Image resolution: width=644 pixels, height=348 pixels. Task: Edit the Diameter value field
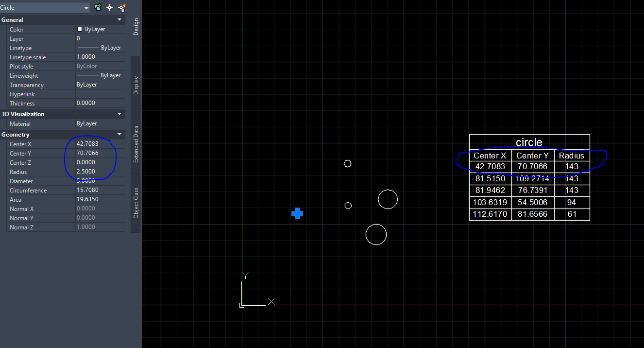(x=100, y=181)
